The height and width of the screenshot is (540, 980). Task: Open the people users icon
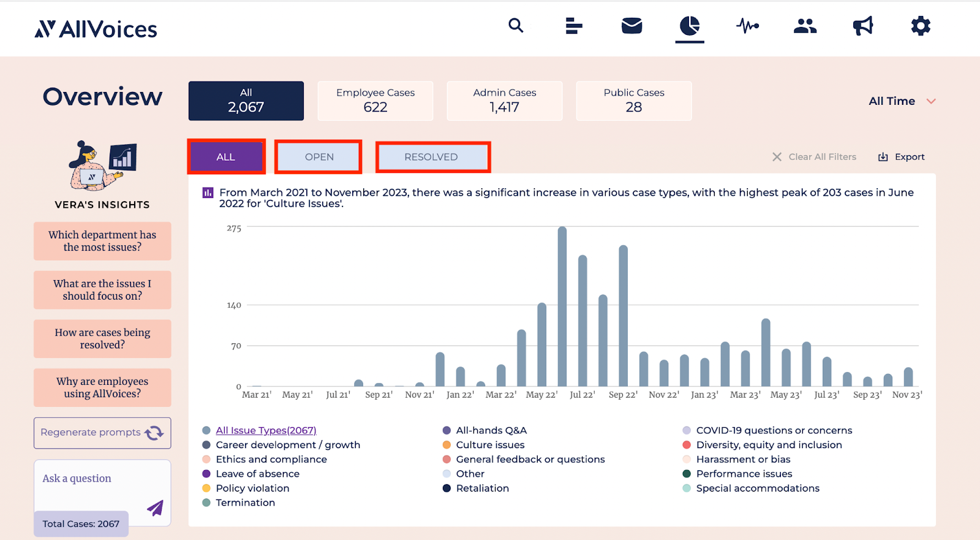[805, 26]
